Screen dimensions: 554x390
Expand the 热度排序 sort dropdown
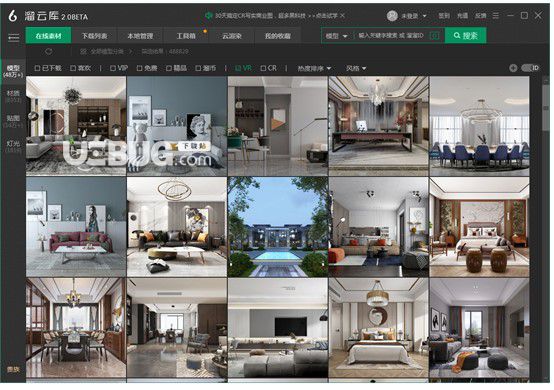coord(314,68)
